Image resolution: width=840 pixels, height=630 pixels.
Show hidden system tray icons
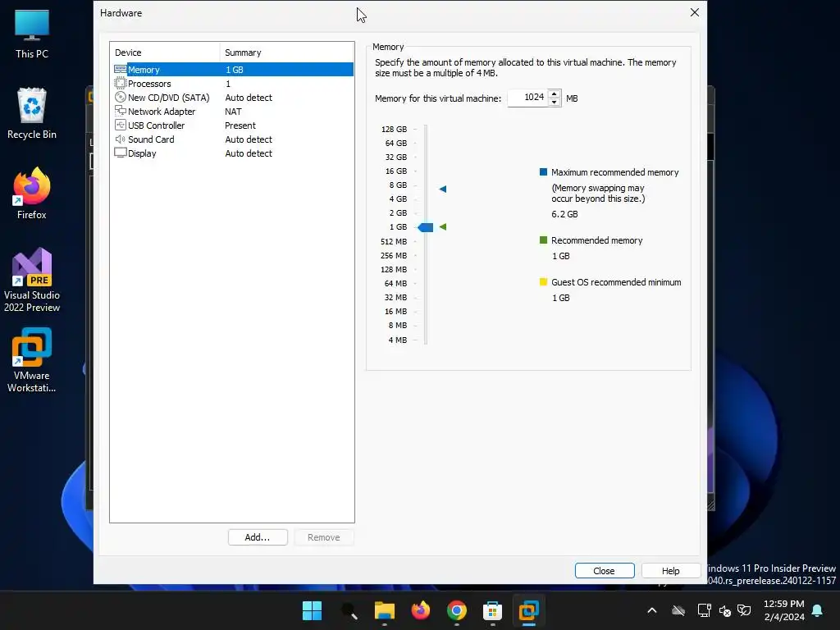pyautogui.click(x=652, y=610)
